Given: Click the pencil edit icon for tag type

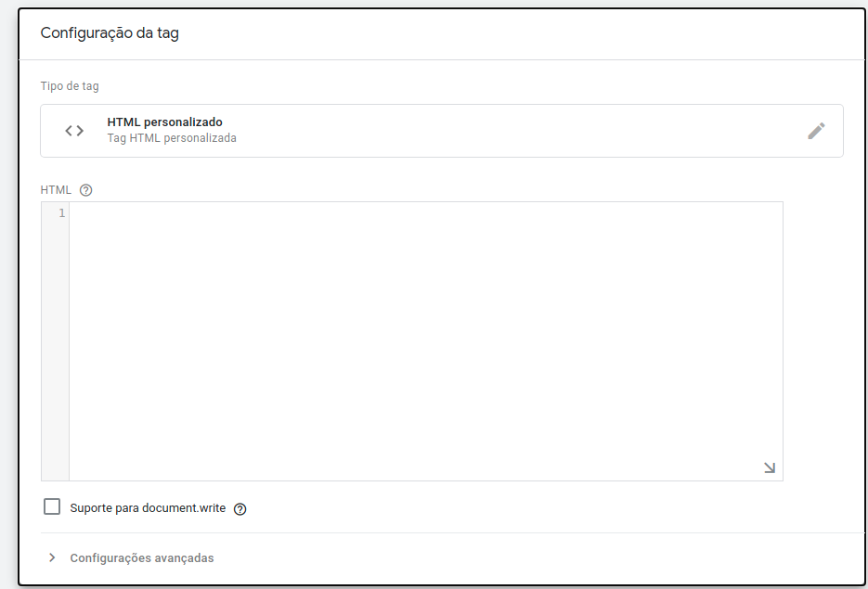Looking at the screenshot, I should (x=816, y=131).
